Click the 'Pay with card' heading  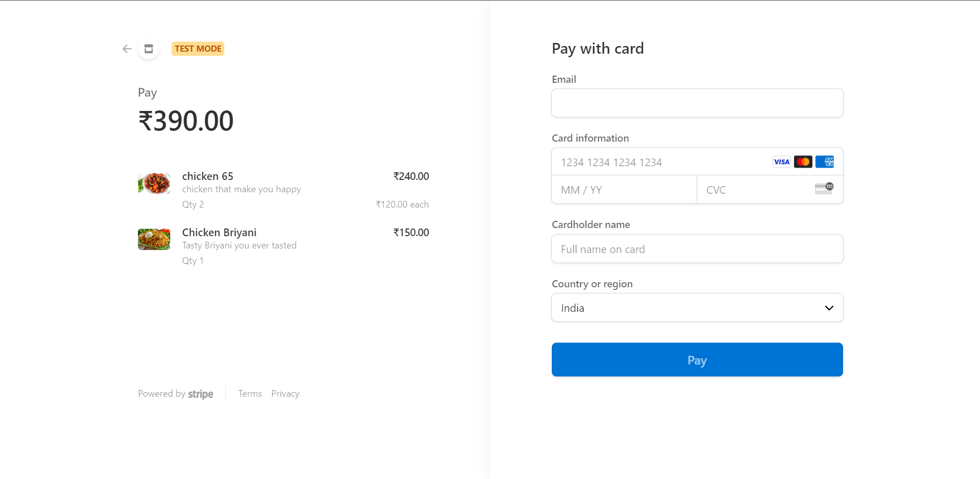click(598, 49)
